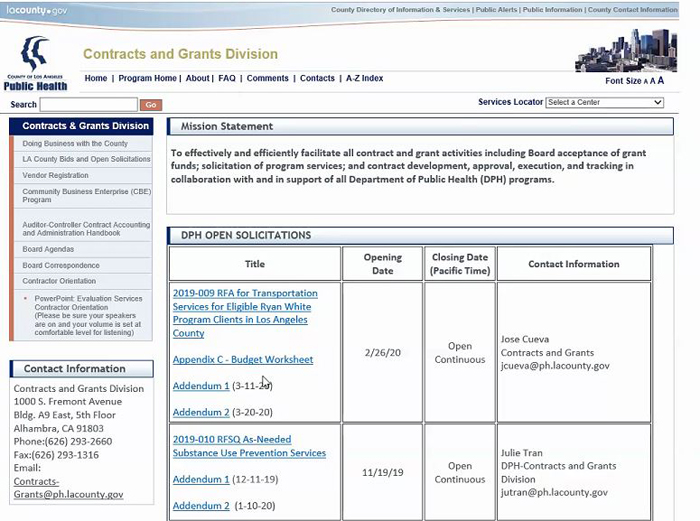Image resolution: width=700 pixels, height=521 pixels.
Task: Click the 11/19/19 opening date cell
Action: 383,472
